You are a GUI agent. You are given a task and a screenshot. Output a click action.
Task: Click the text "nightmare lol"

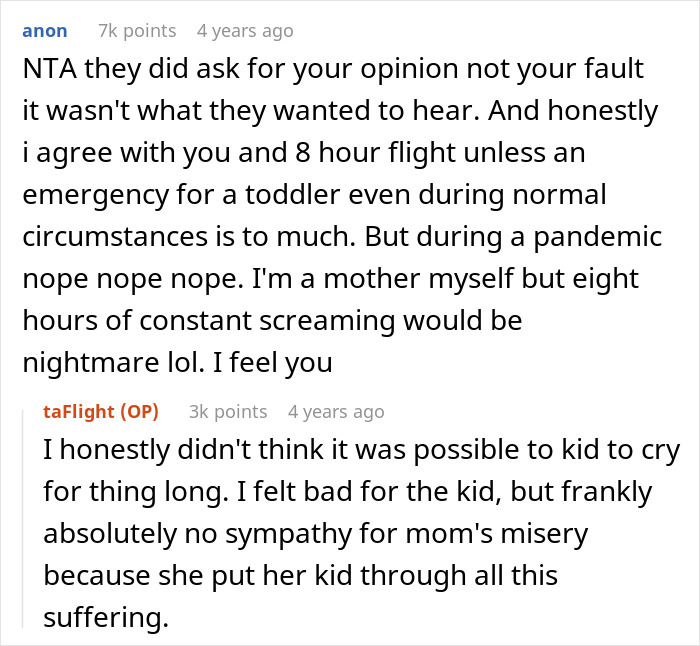(90, 364)
